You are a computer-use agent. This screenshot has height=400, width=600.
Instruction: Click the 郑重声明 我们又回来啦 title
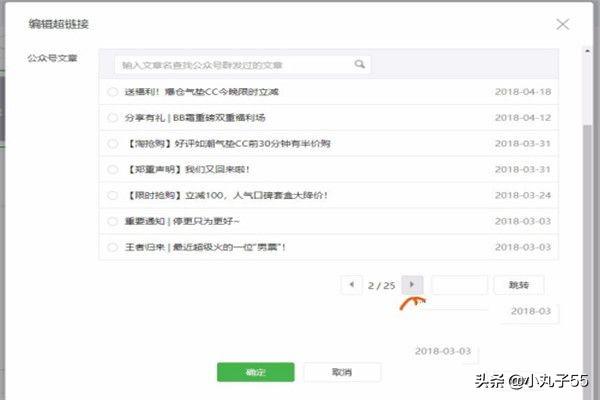click(x=188, y=169)
